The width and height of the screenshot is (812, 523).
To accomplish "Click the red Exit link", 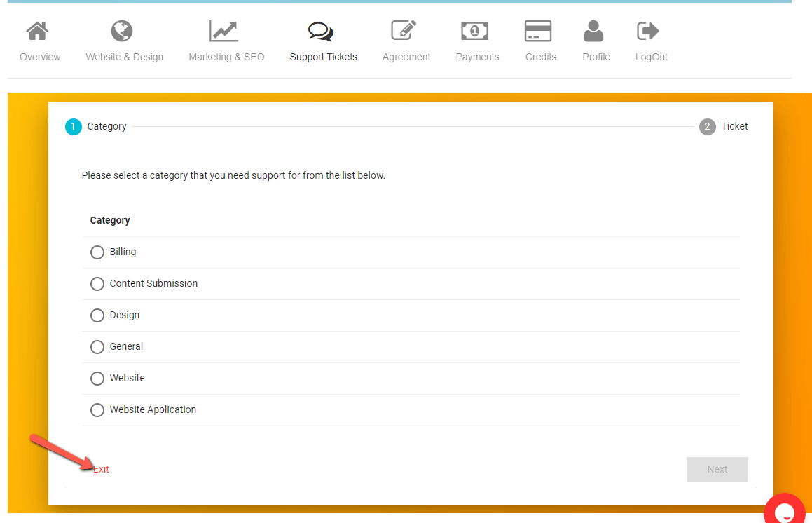I will [102, 469].
